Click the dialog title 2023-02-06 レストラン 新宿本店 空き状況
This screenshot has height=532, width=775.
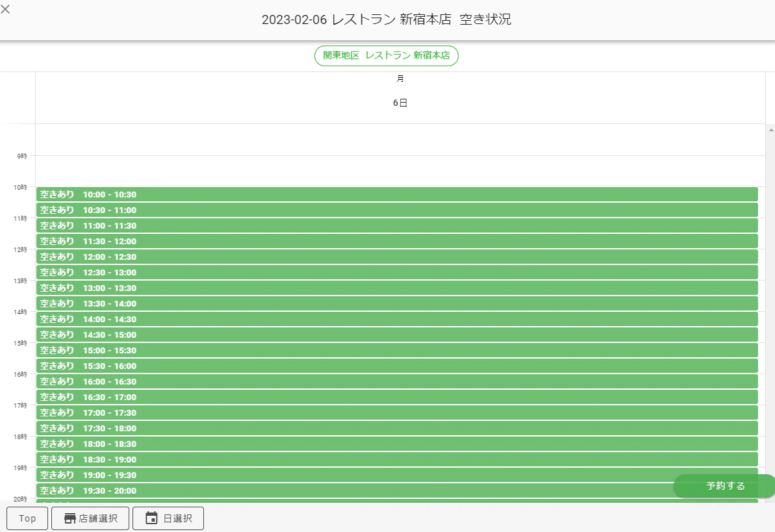click(x=387, y=19)
